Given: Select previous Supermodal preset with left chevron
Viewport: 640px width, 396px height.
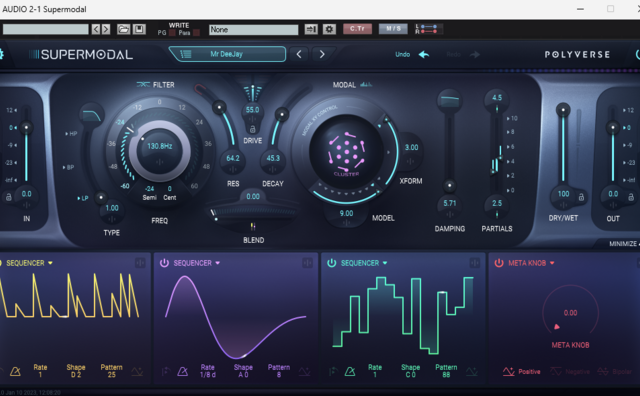Looking at the screenshot, I should 299,54.
